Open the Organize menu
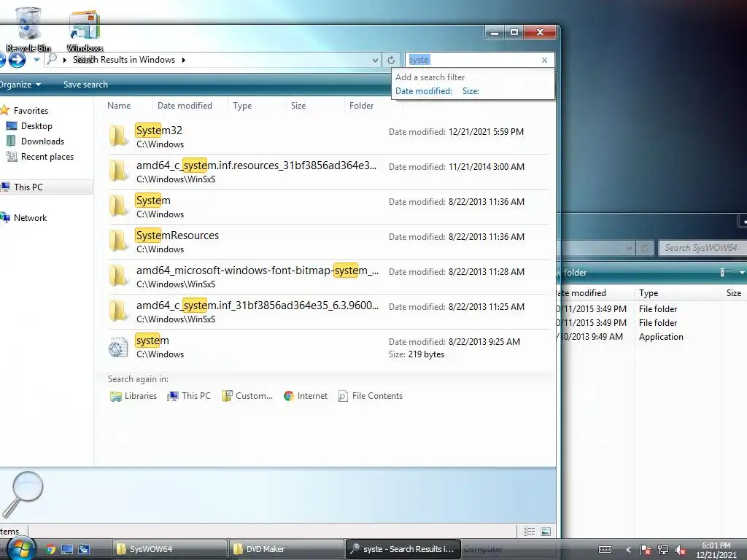This screenshot has width=747, height=560. pyautogui.click(x=20, y=85)
